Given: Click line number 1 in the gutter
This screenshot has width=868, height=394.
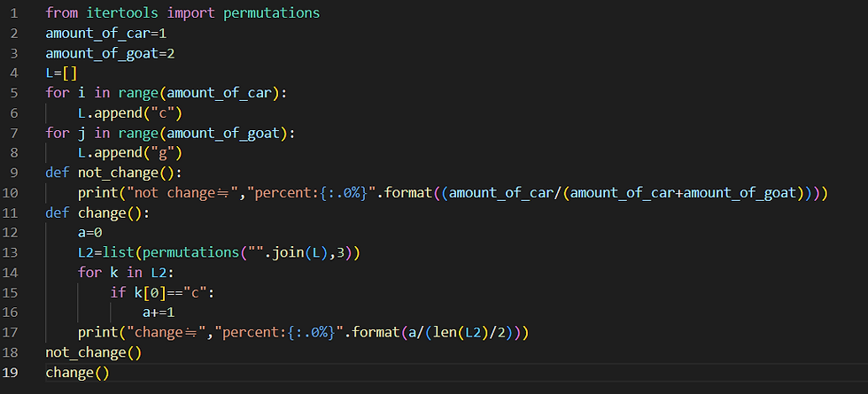Looking at the screenshot, I should (14, 12).
